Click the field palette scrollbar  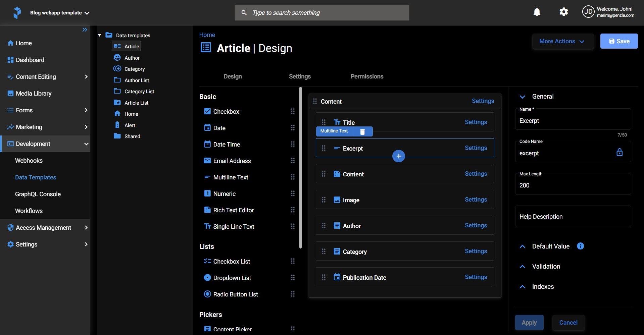point(300,168)
